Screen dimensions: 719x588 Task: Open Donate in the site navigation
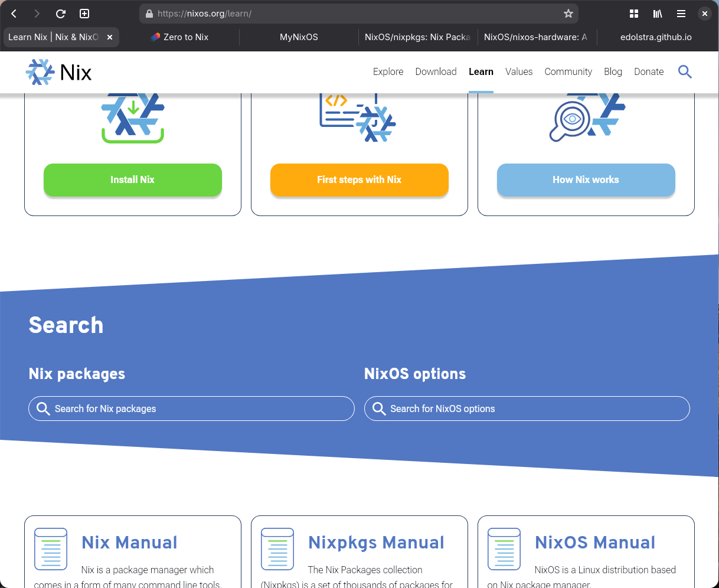point(649,71)
